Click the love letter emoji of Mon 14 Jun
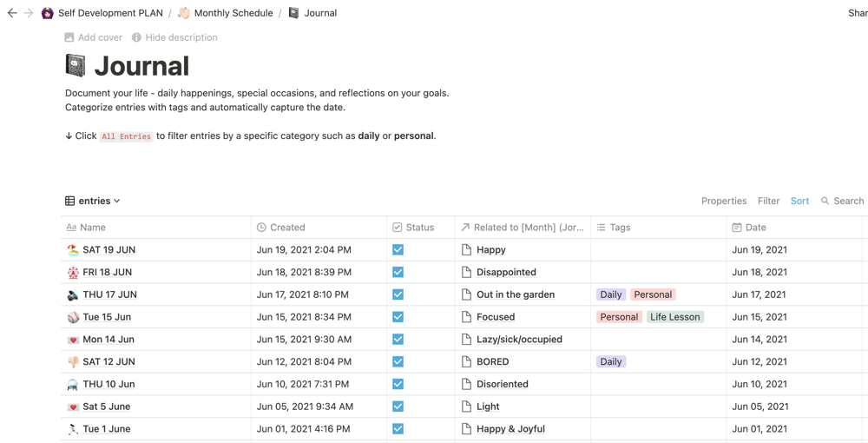The image size is (868, 443). (x=73, y=340)
